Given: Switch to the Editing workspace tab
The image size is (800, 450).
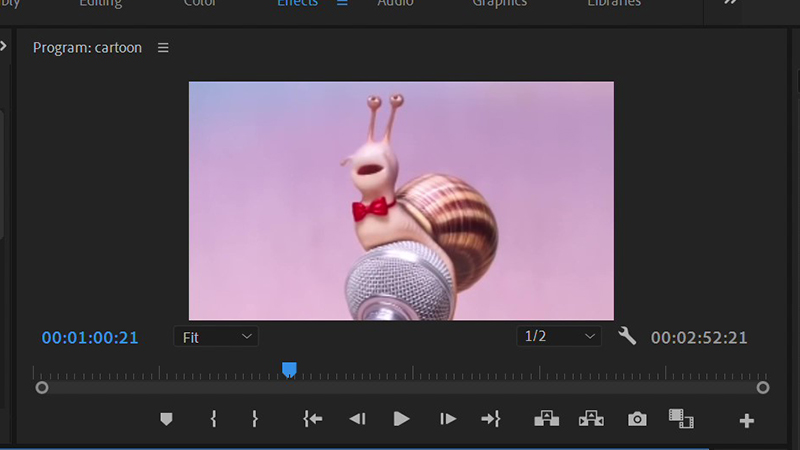Looking at the screenshot, I should (x=101, y=3).
